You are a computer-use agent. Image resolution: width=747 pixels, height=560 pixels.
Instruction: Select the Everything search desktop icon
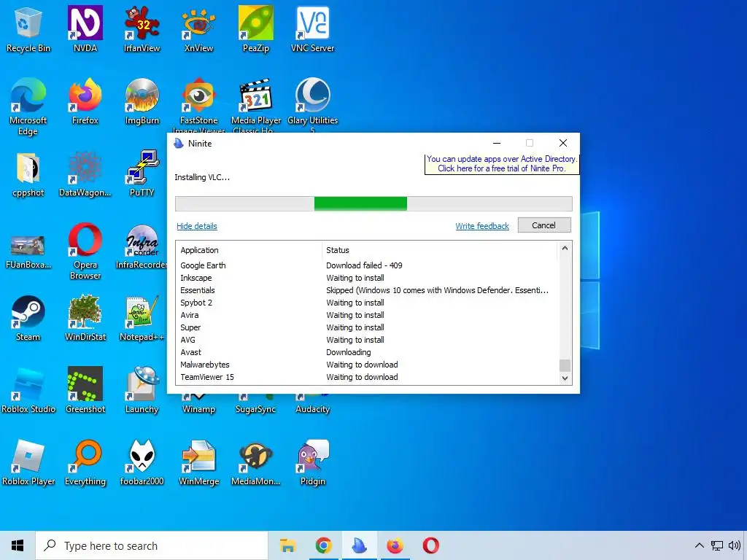(x=85, y=463)
